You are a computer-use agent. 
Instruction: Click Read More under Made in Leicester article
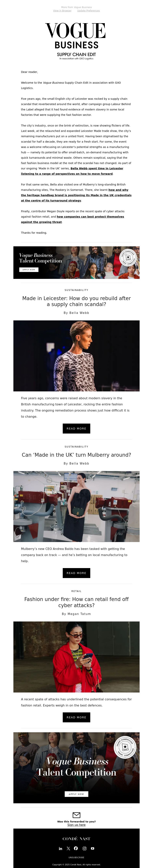[x=76, y=429]
